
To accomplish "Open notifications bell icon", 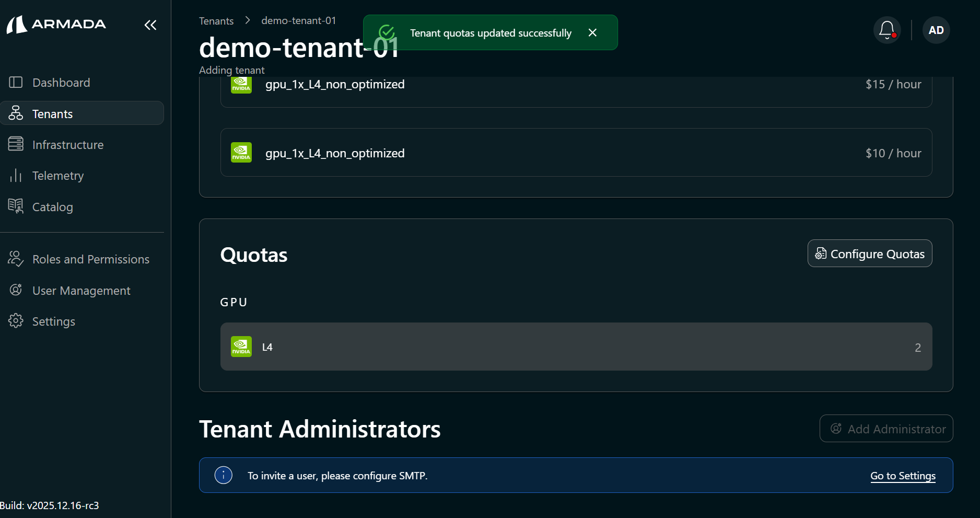I will pyautogui.click(x=886, y=30).
